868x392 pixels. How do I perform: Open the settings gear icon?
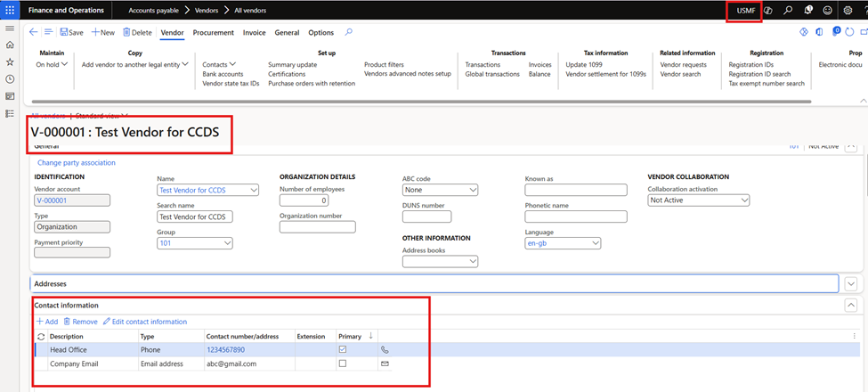tap(848, 10)
